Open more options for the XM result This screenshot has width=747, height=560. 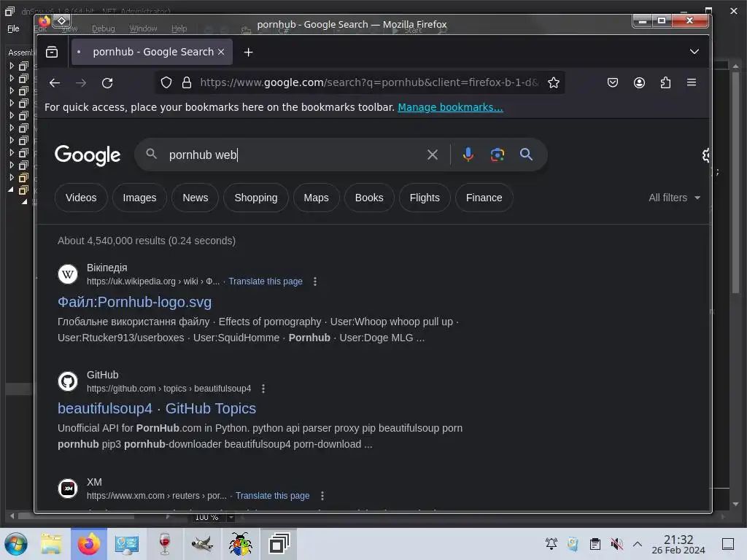click(x=322, y=496)
